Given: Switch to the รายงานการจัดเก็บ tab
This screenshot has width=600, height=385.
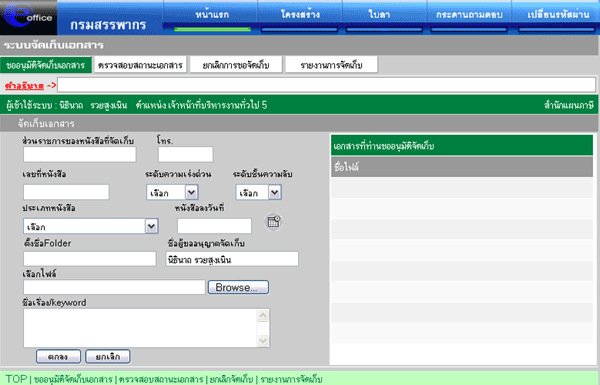Looking at the screenshot, I should [x=331, y=65].
